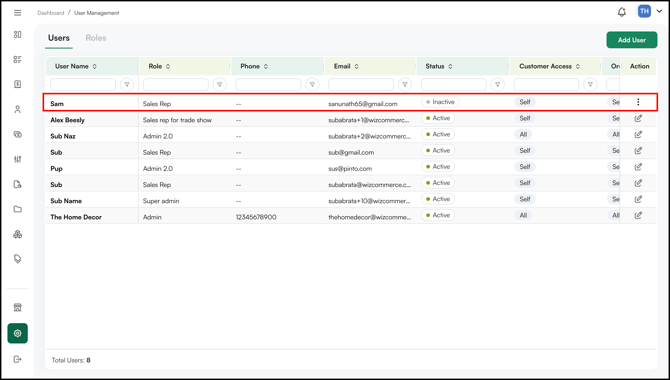Click Active status badge for Alex Beesly
670x380 pixels.
(438, 118)
